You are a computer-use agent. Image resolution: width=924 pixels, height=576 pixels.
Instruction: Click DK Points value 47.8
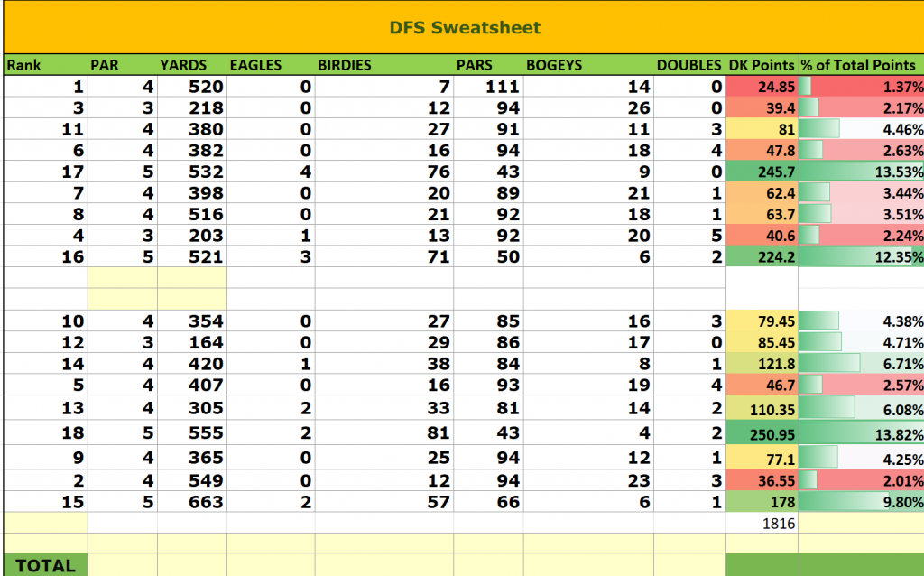point(762,151)
